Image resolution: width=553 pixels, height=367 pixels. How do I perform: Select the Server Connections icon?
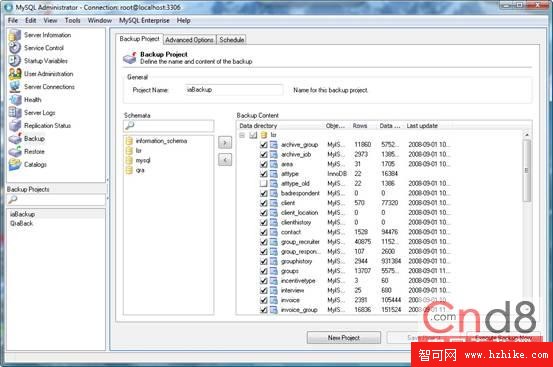coord(15,87)
